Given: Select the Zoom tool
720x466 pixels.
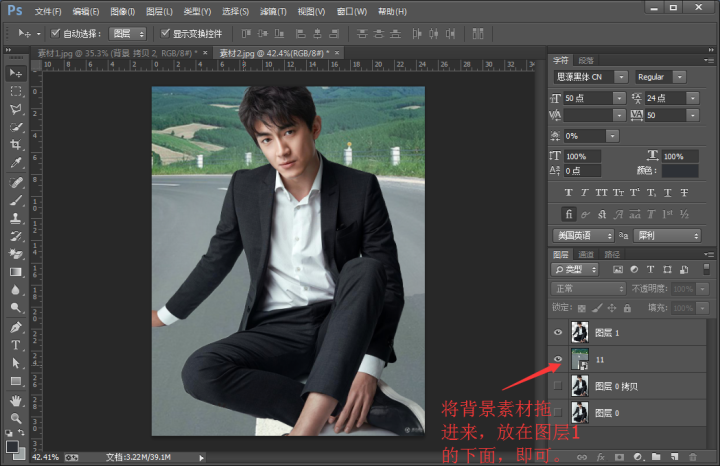Looking at the screenshot, I should pos(16,418).
